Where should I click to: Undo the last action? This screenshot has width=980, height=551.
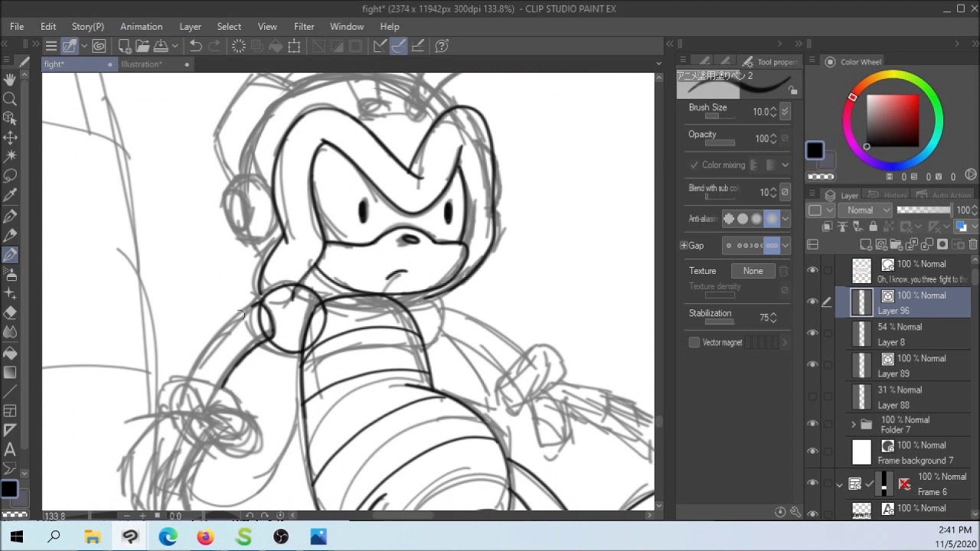click(196, 46)
